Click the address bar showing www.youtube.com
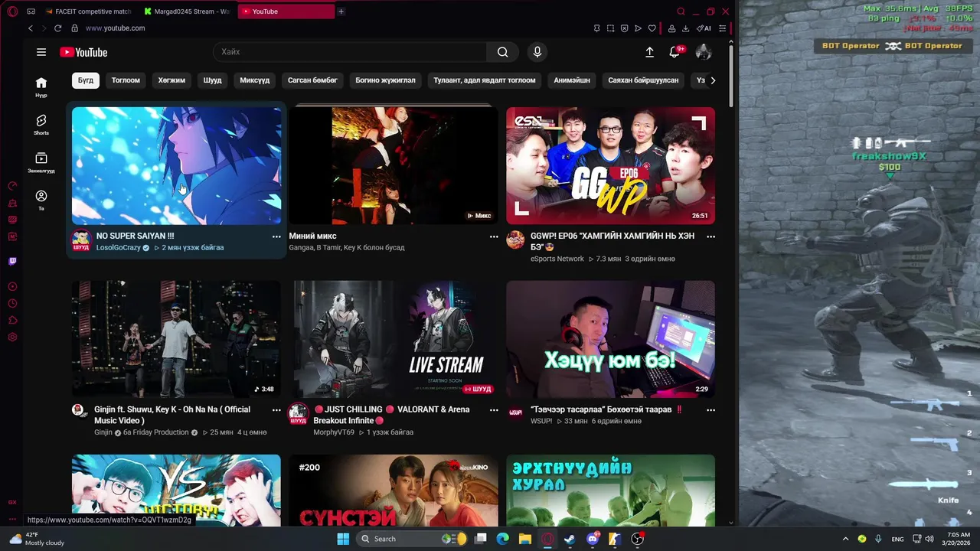 point(115,28)
